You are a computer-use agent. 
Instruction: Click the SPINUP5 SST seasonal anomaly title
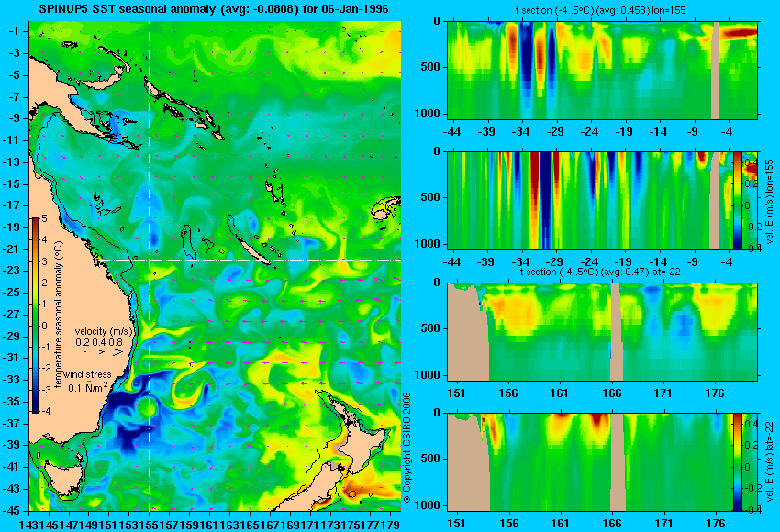(x=214, y=9)
